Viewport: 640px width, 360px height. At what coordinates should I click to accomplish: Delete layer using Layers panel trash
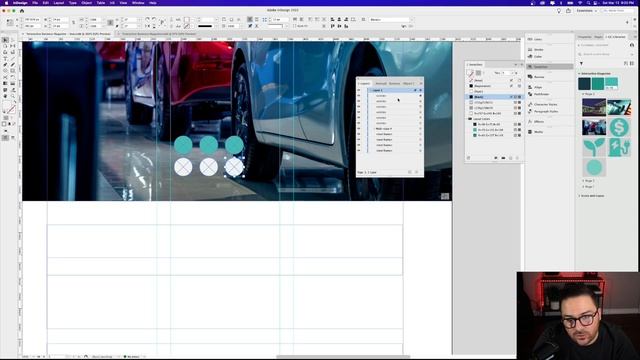[417, 172]
